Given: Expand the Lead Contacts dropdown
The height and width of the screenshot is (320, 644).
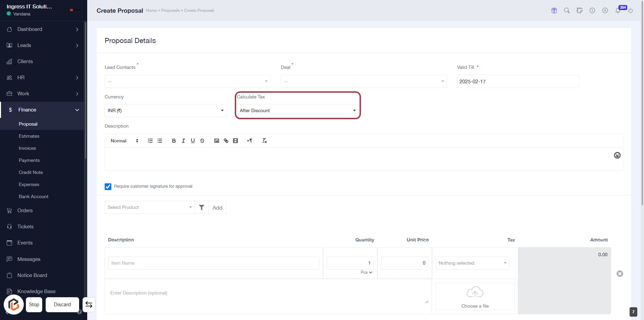Looking at the screenshot, I should [x=187, y=81].
